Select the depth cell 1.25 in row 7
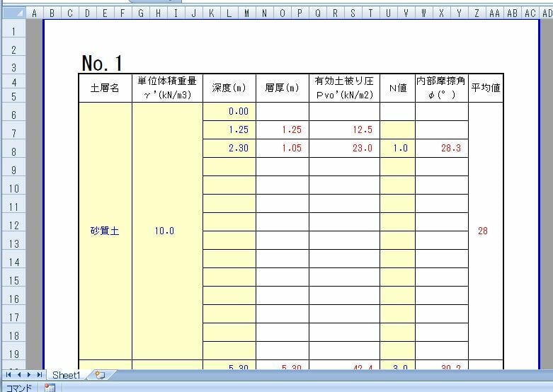Screen dimensions: 553x392 tap(229, 129)
